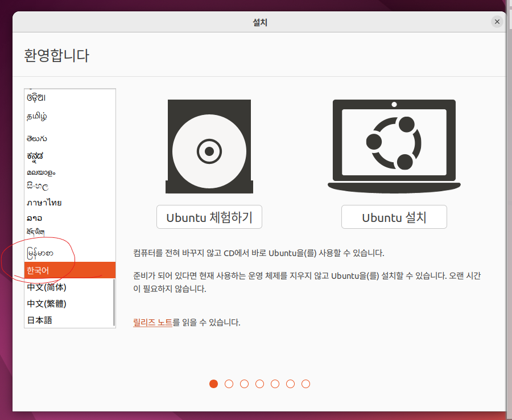Click the language list vertical scrollbar
The height and width of the screenshot is (420, 512).
tap(114, 302)
